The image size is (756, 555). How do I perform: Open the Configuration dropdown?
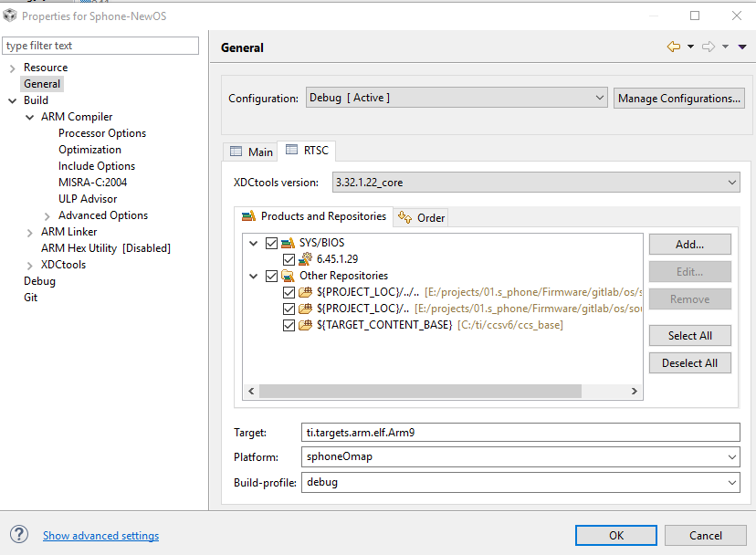(457, 98)
